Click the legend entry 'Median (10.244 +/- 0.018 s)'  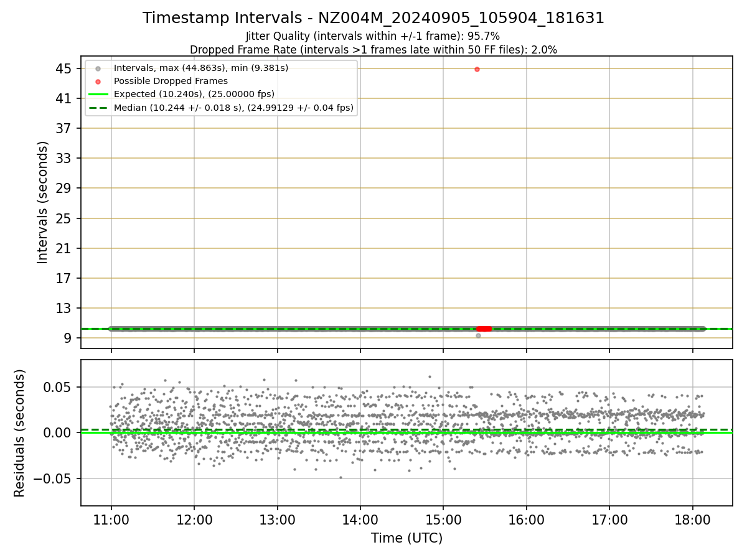pyautogui.click(x=233, y=108)
